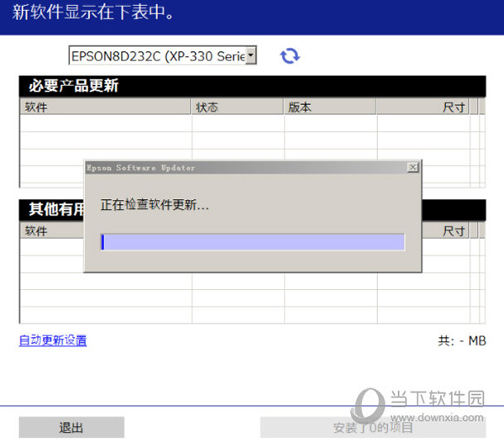504x442 pixels.
Task: Click the checking updates progress bar
Action: pos(252,242)
